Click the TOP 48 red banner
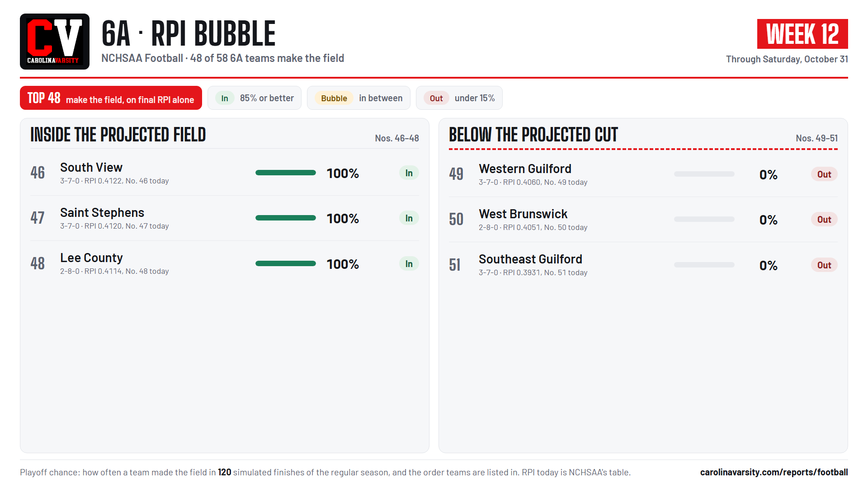The width and height of the screenshot is (868, 488). coord(111,98)
